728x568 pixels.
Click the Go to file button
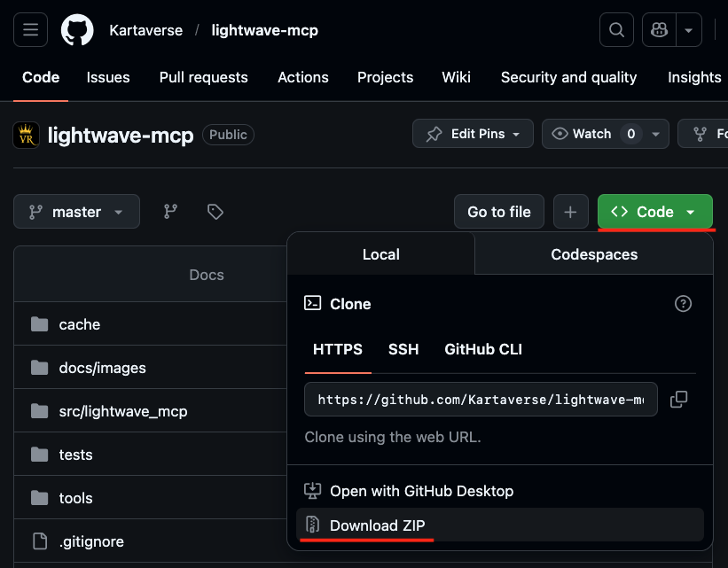[499, 212]
